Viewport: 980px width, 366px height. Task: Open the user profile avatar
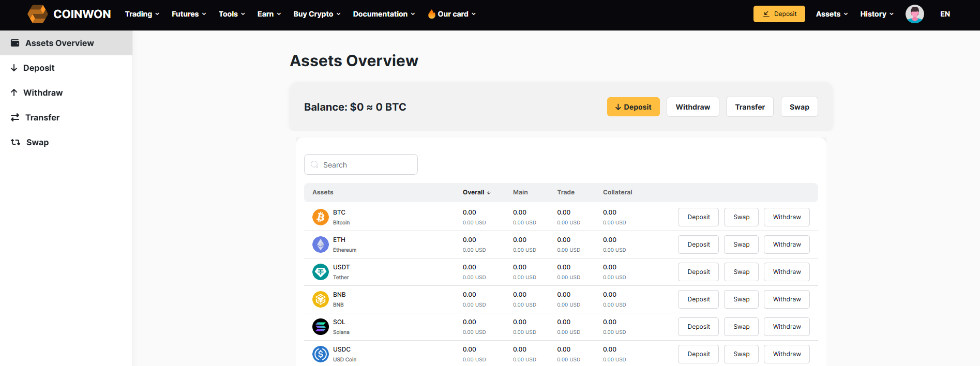(x=914, y=14)
